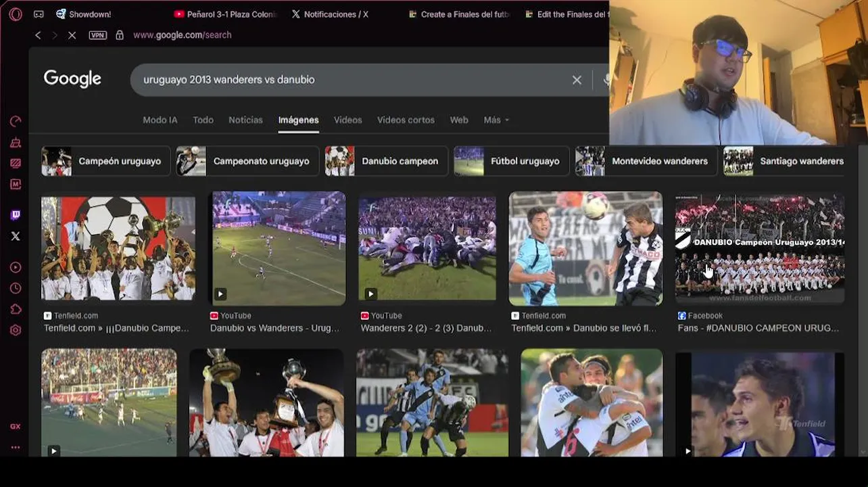868x487 pixels.
Task: Open DANUBIO Campeon Uruguayo 2013/14 team photo
Action: pos(760,248)
